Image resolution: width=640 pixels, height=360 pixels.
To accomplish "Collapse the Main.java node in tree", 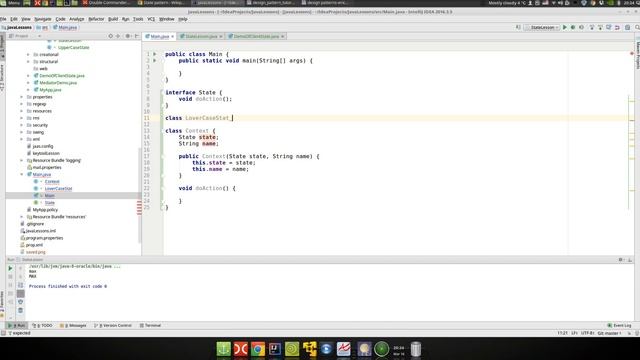I will point(22,174).
